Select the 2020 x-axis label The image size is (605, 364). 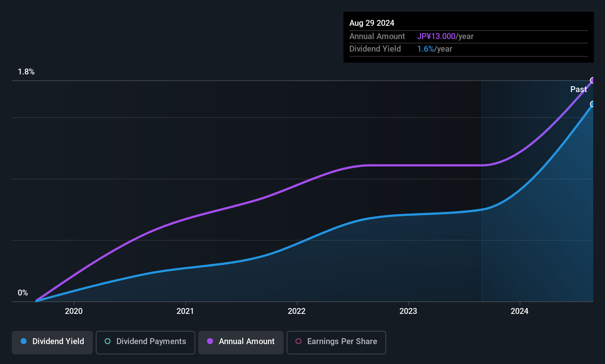(74, 311)
